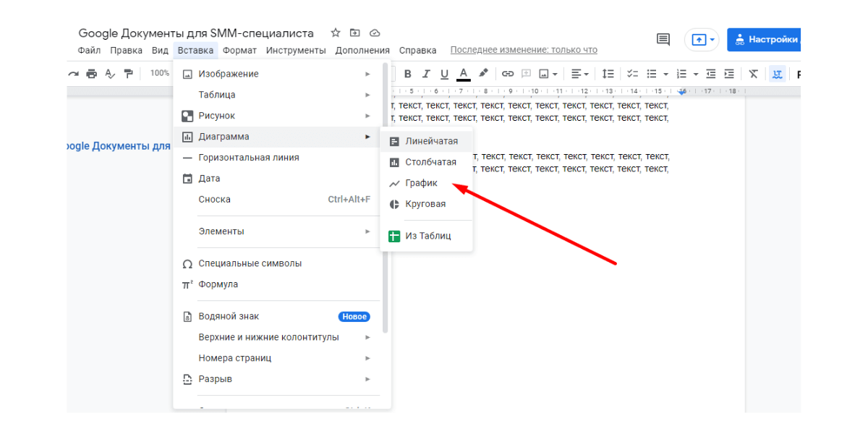Click the Insert menu scrollbar

[x=386, y=217]
